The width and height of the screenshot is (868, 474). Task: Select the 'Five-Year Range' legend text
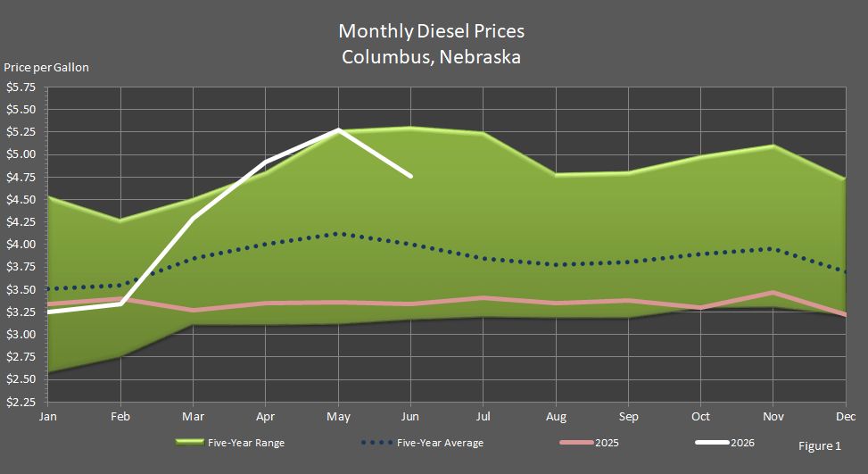(246, 443)
